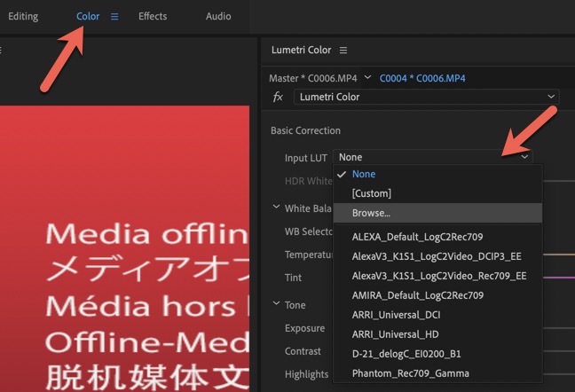
Task: Expand the Master clip chevron dropdown
Action: [367, 77]
